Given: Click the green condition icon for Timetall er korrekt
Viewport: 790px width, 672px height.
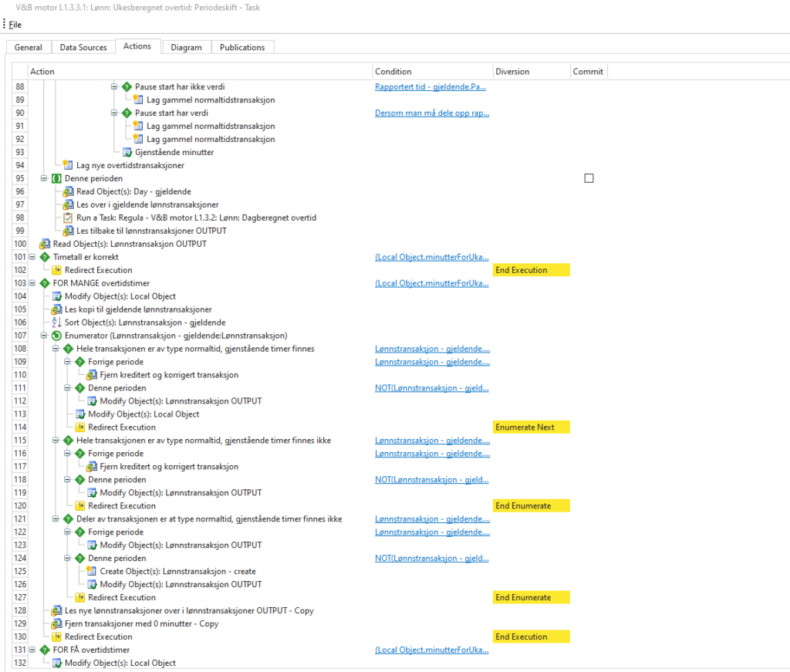Looking at the screenshot, I should (x=45, y=257).
